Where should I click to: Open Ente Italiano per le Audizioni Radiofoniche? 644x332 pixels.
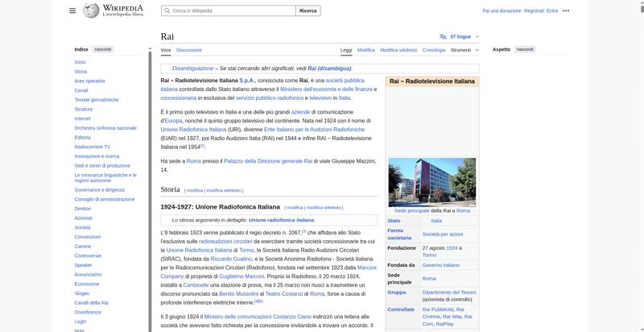click(x=314, y=130)
